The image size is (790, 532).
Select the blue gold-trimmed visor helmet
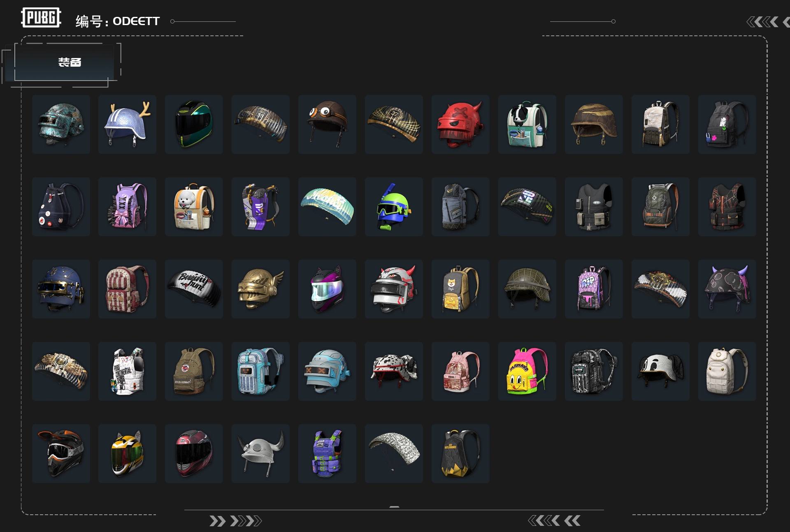click(x=61, y=289)
